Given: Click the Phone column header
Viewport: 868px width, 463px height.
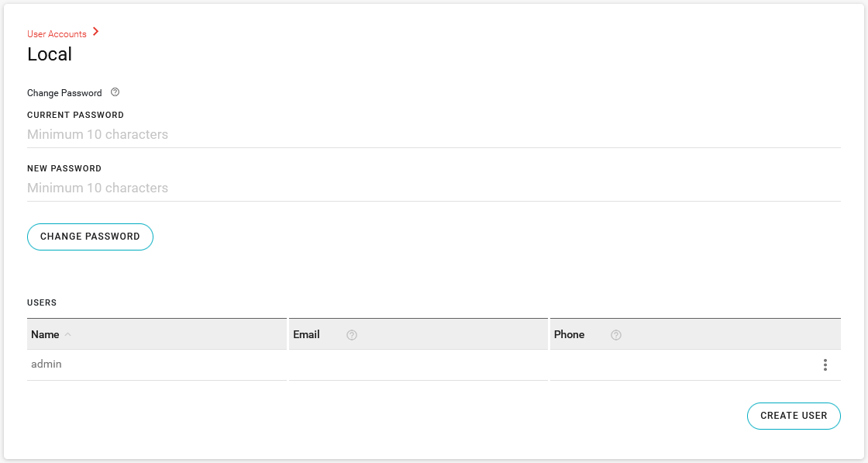Looking at the screenshot, I should coord(569,334).
